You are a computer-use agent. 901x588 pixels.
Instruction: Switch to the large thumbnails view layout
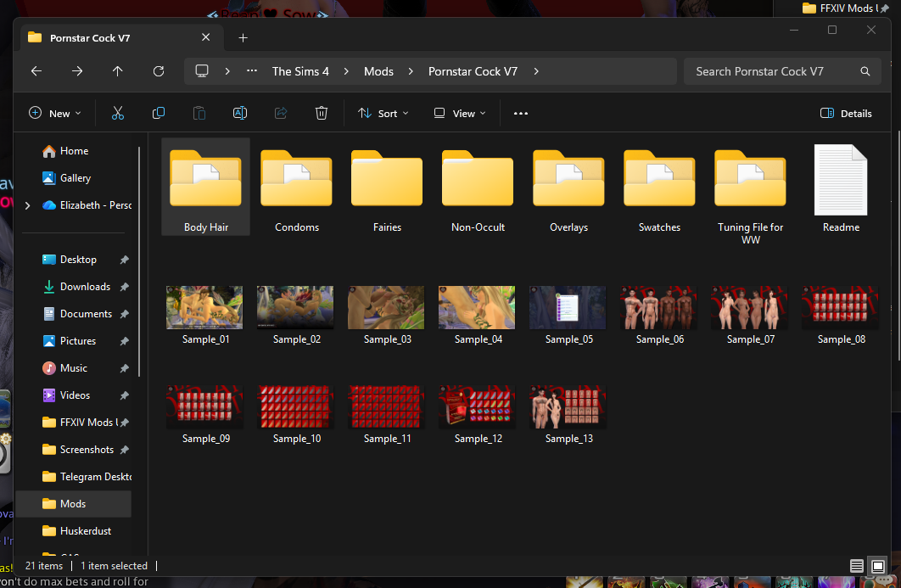pos(878,566)
